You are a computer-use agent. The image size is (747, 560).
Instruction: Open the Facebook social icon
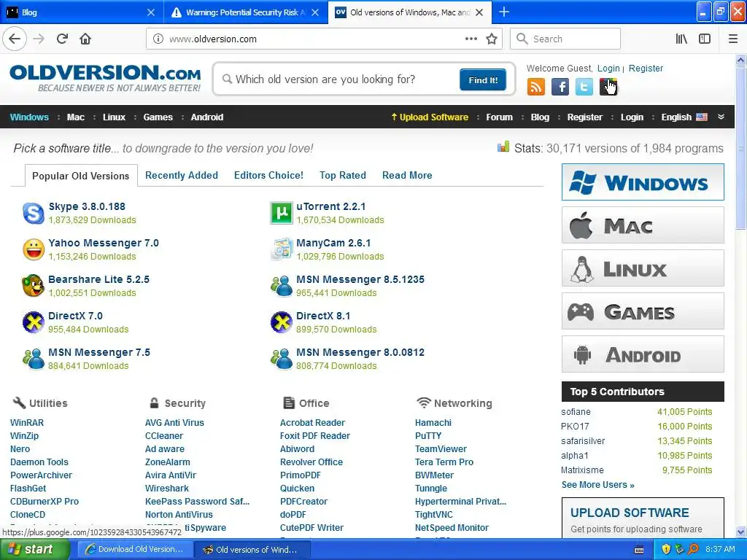560,87
